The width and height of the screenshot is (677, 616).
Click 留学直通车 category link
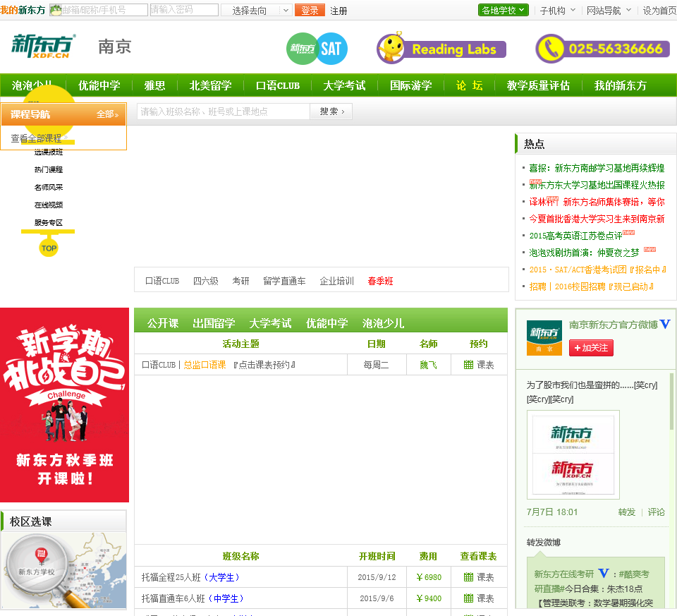[284, 281]
